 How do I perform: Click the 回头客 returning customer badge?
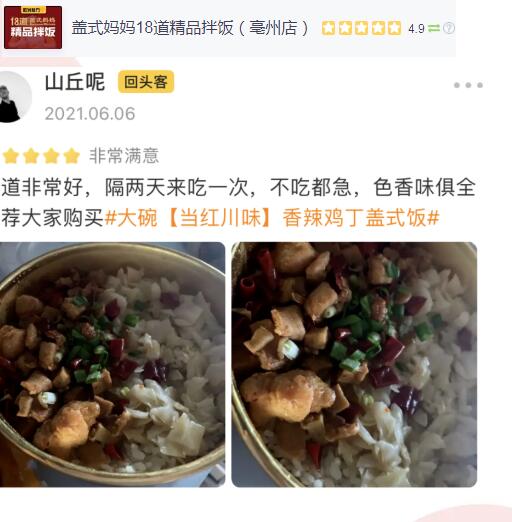point(146,82)
